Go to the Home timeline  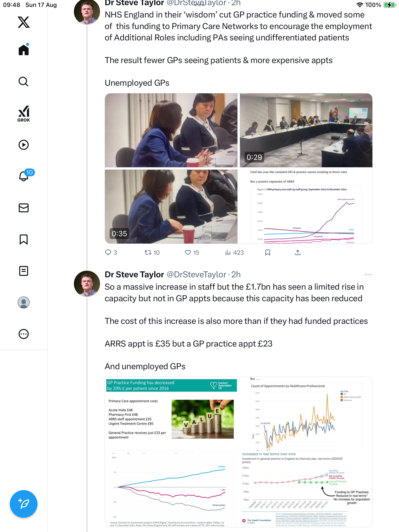click(x=24, y=50)
